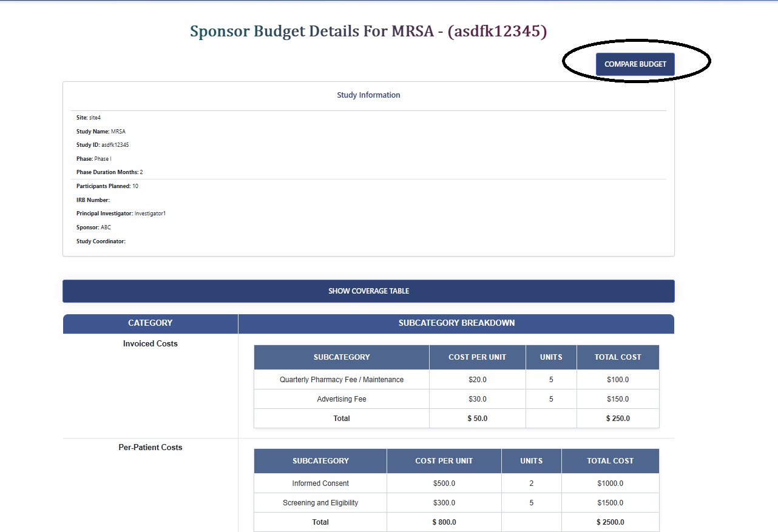Click the SUBCATEGORY BREAKDOWN header
778x532 pixels.
(456, 323)
